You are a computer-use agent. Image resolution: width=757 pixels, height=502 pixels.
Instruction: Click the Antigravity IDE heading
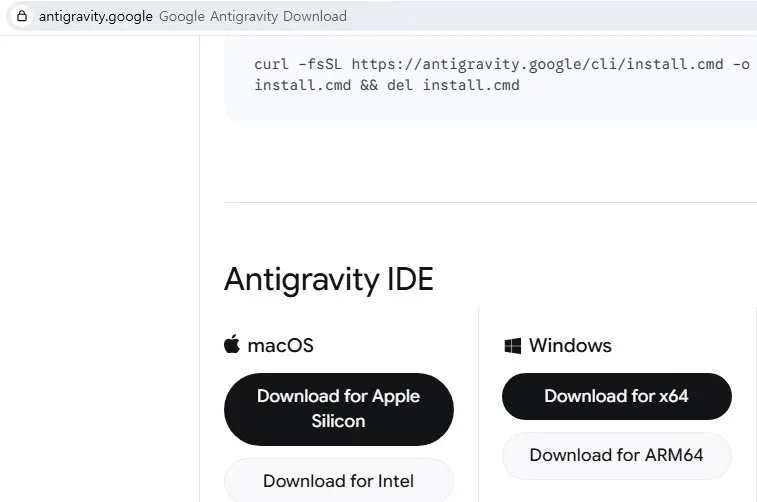[x=329, y=279]
